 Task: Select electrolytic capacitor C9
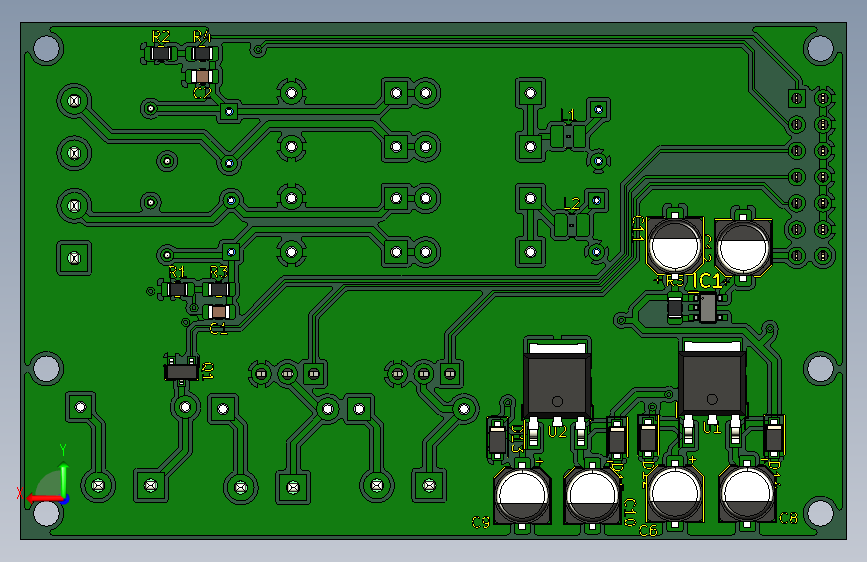point(522,496)
